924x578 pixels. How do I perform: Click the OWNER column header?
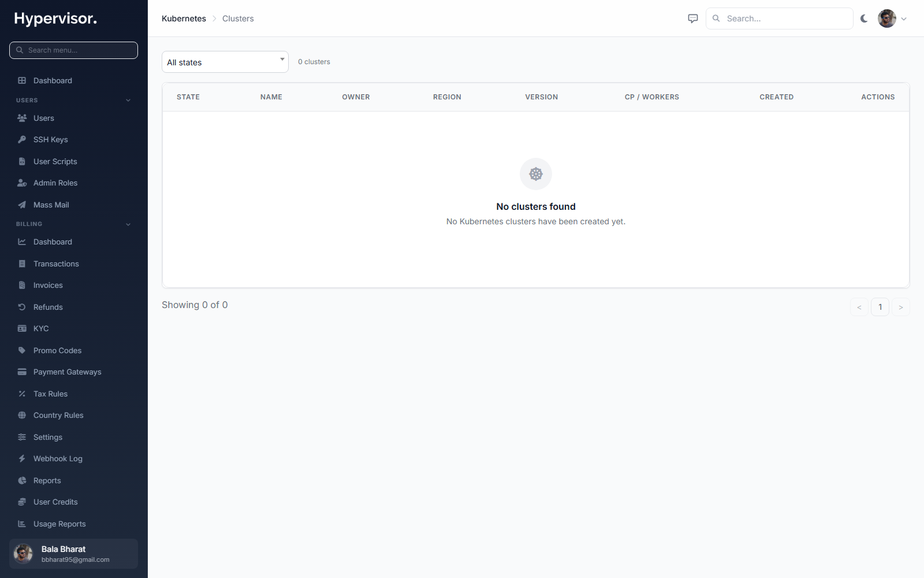356,97
